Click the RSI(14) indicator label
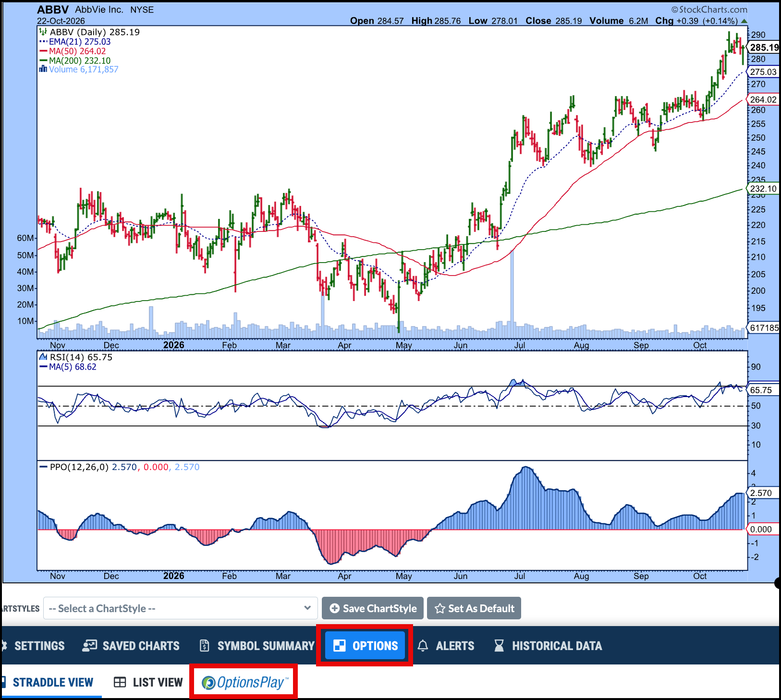This screenshot has width=781, height=700. tap(76, 357)
